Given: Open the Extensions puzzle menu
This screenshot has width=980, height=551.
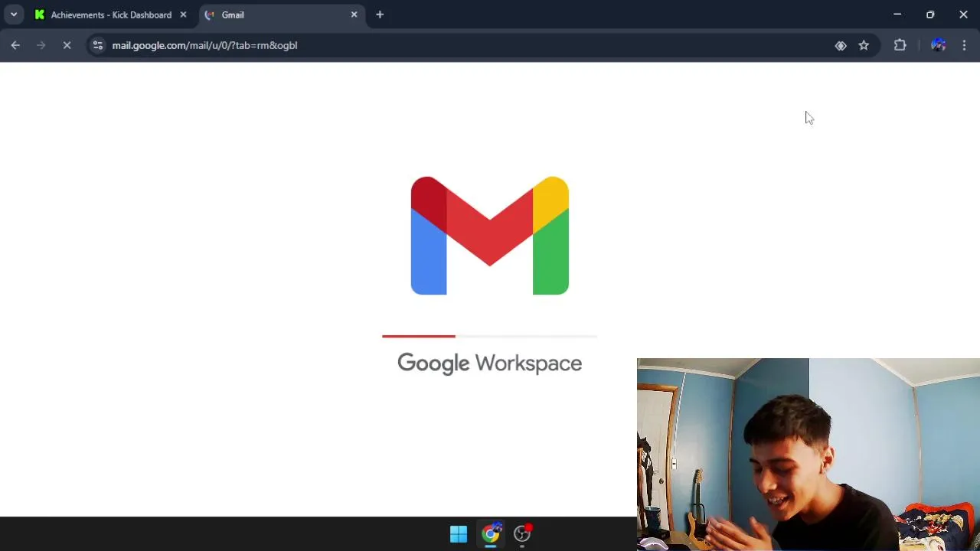Looking at the screenshot, I should tap(900, 45).
